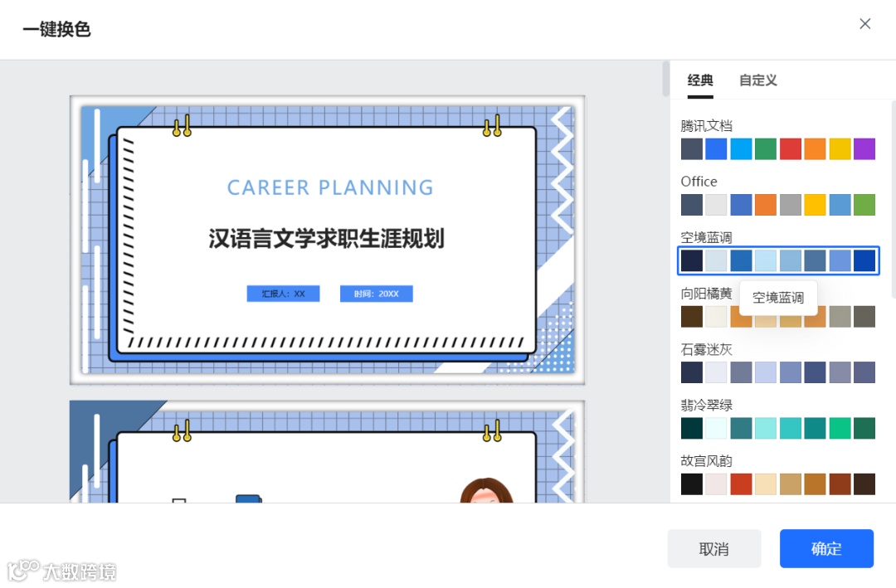Close the 一键换色 dialog

(864, 24)
